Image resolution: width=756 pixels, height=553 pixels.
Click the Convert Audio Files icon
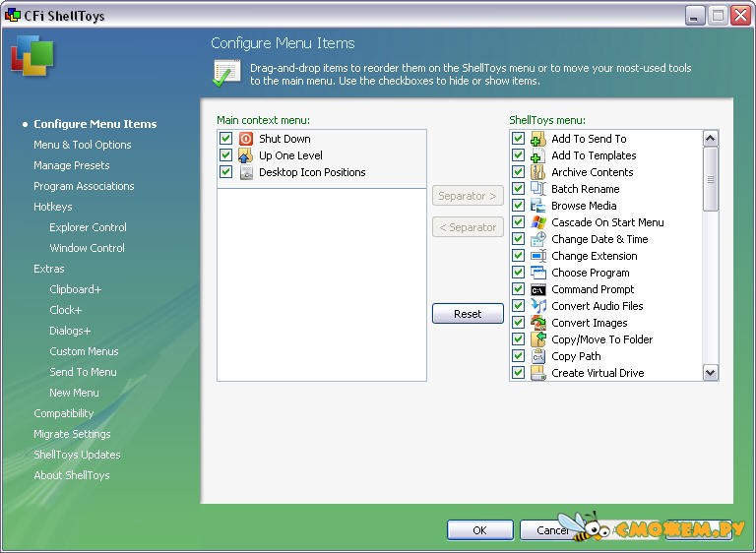538,306
